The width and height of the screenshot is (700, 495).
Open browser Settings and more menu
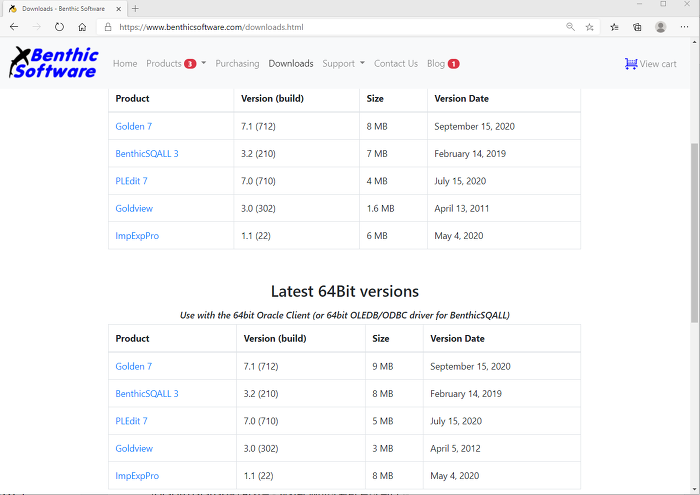click(x=684, y=27)
